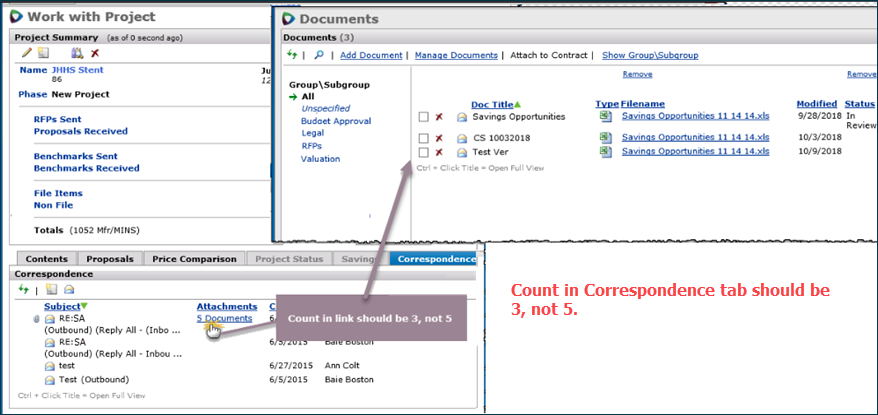Click the Add Document link
Image resolution: width=878 pixels, height=415 pixels.
371,55
